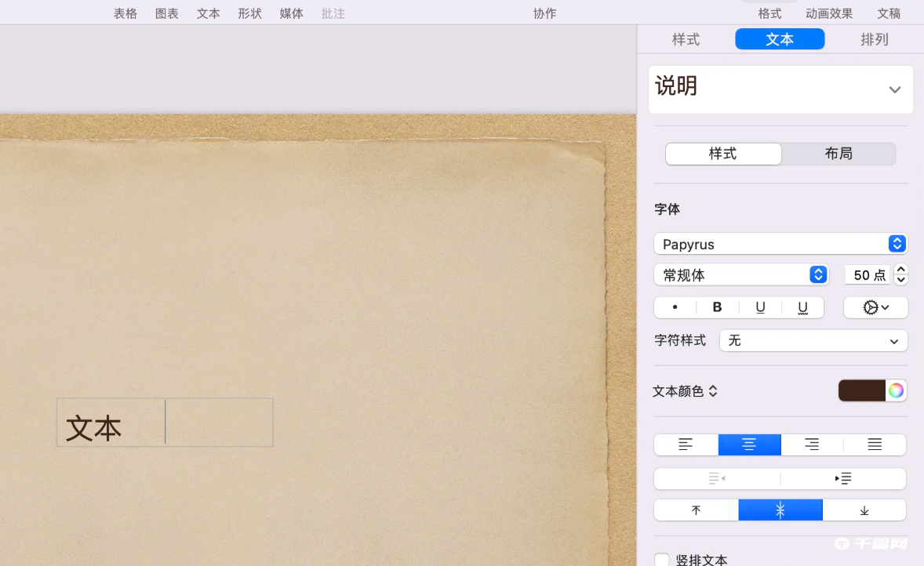924x566 pixels.
Task: Click the text color swatch
Action: click(x=863, y=390)
